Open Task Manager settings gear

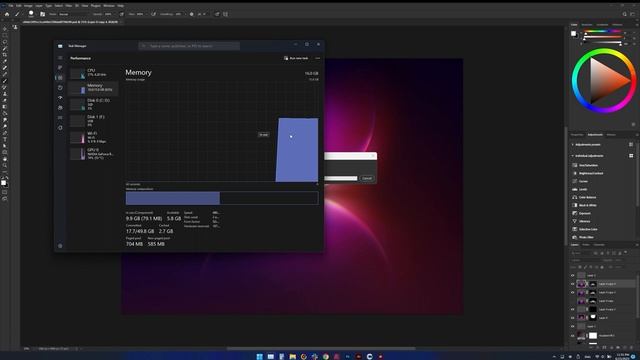point(60,246)
